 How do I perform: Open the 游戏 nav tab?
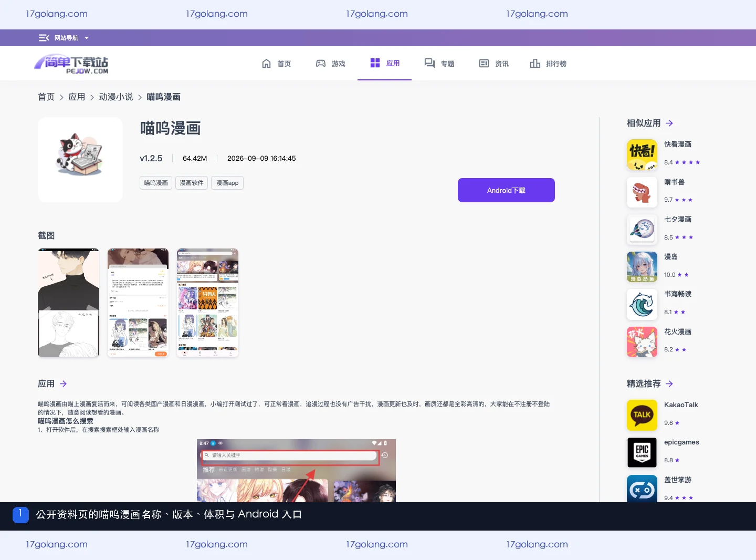(x=330, y=64)
